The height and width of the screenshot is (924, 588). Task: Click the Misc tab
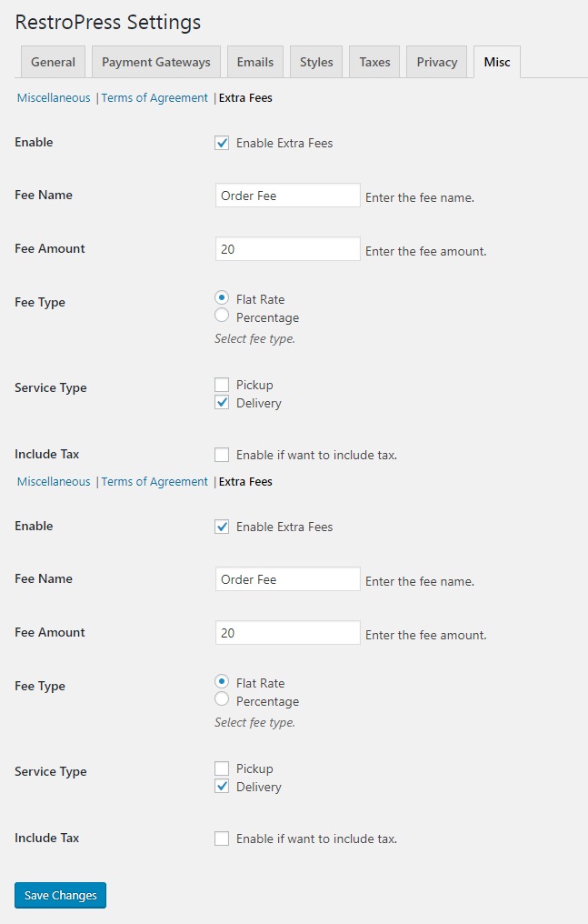pyautogui.click(x=496, y=62)
